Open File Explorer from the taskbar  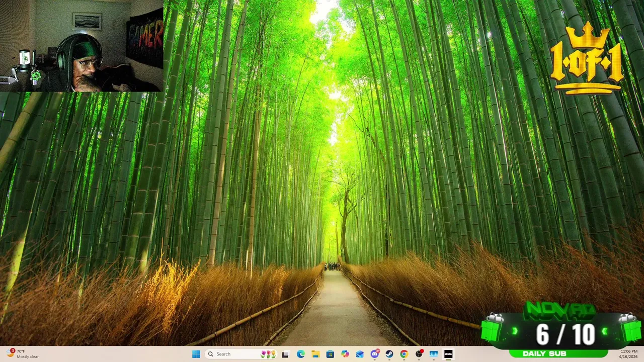point(315,354)
